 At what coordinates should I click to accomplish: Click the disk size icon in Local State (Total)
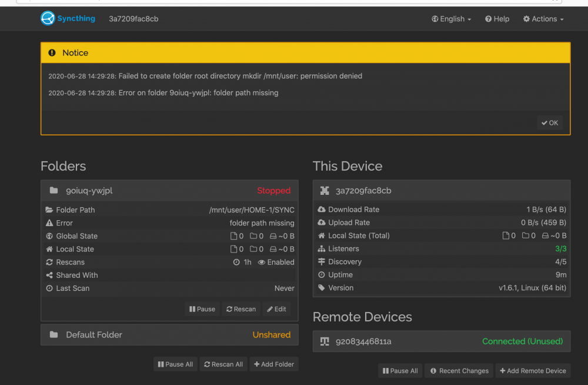(x=545, y=235)
